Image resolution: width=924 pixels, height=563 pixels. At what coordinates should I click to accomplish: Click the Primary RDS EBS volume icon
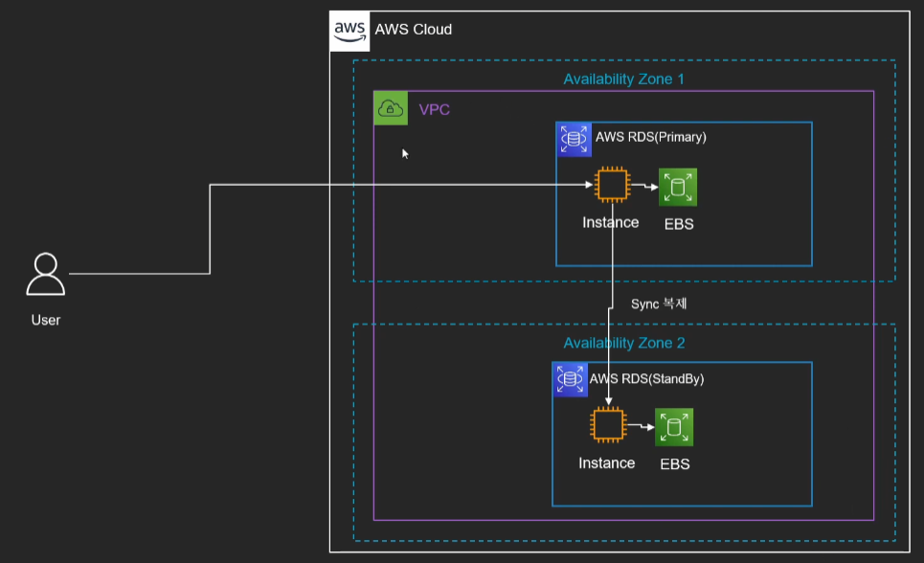pos(678,188)
